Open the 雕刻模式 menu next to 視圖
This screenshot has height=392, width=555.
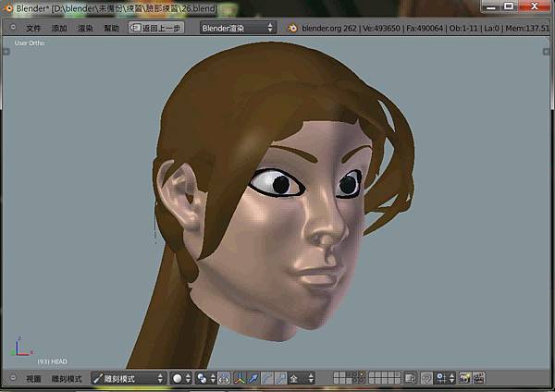(x=67, y=379)
